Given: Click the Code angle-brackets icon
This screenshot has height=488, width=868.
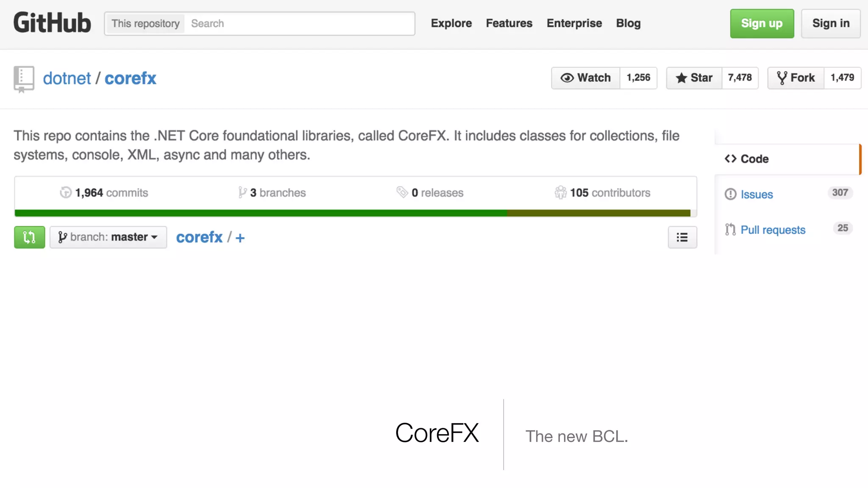Looking at the screenshot, I should 730,159.
